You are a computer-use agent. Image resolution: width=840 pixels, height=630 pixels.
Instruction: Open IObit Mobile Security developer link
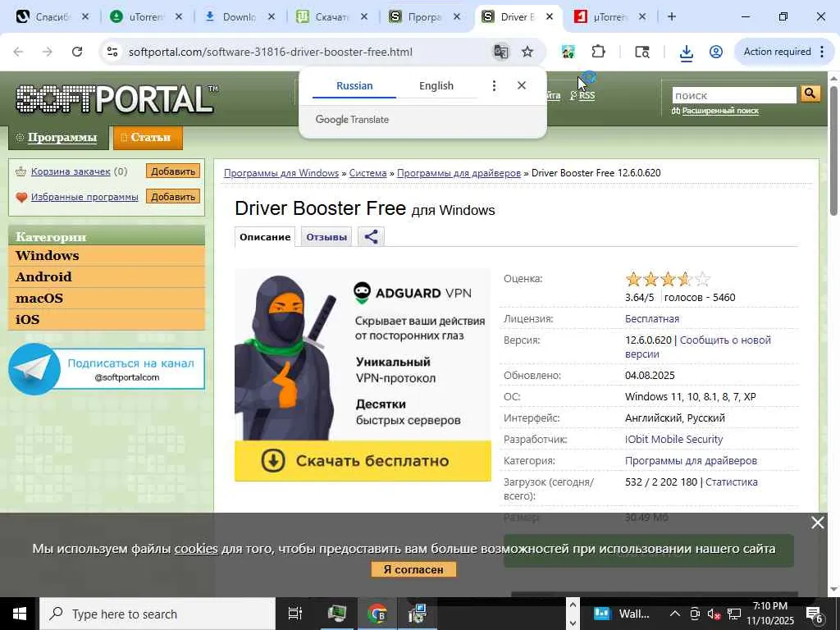tap(674, 440)
